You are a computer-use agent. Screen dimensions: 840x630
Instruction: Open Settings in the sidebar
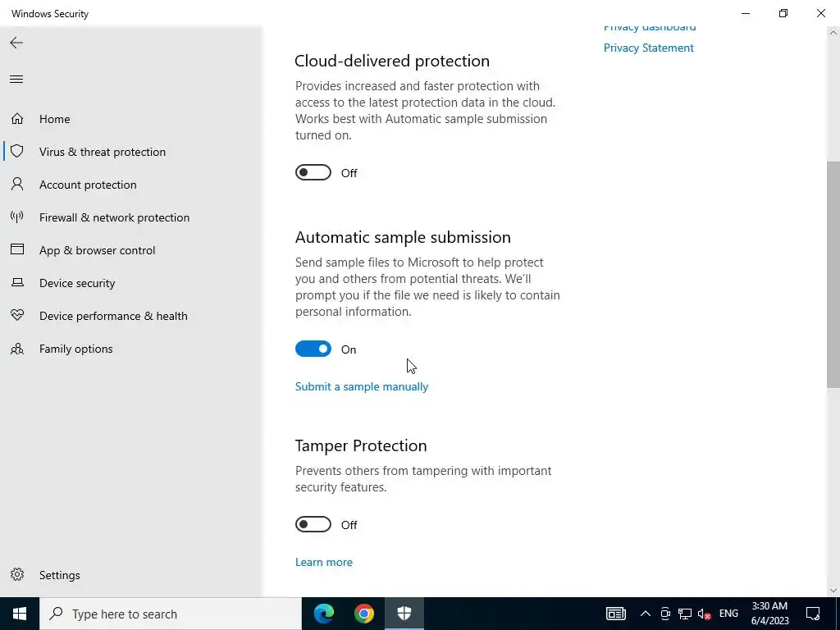click(x=59, y=575)
